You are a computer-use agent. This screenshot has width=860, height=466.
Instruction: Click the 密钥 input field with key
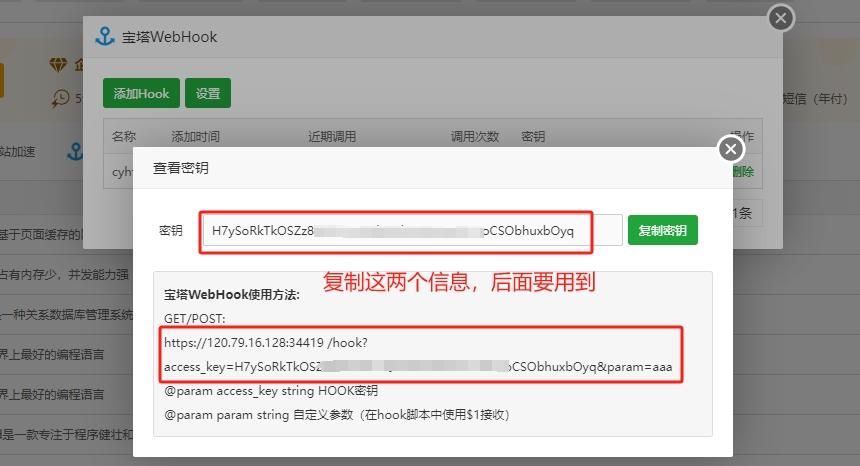click(412, 230)
